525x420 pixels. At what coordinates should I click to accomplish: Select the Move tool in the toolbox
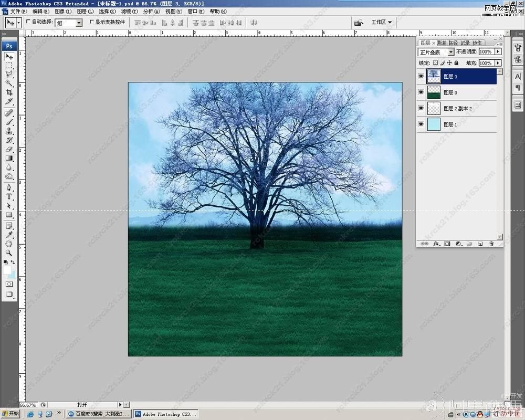[x=9, y=57]
